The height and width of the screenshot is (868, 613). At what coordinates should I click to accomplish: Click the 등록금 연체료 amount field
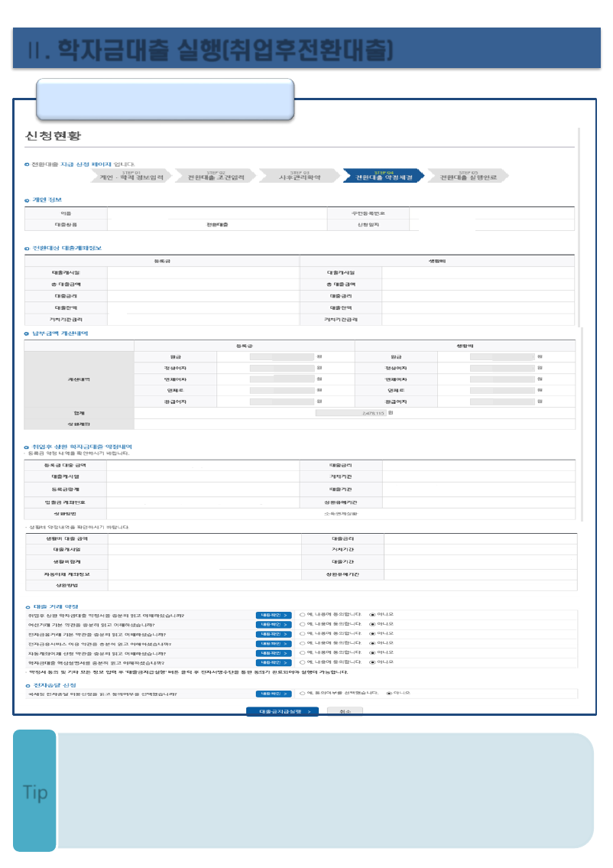point(282,390)
